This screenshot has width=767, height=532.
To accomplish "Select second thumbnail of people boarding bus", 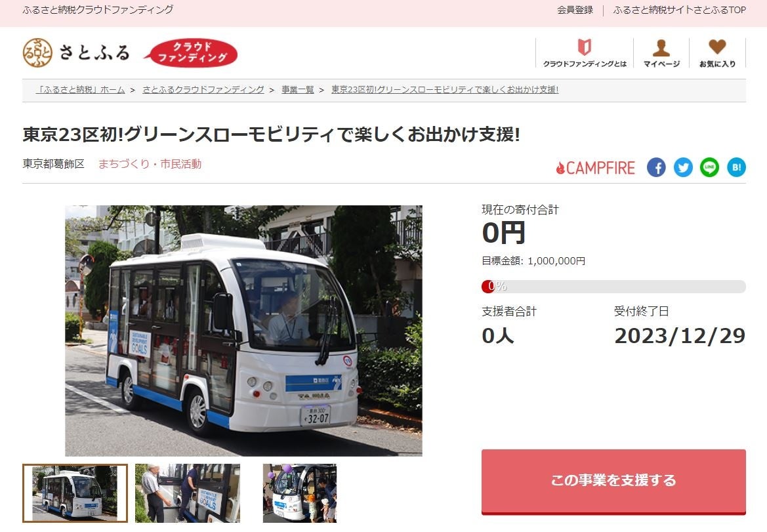I will [x=188, y=493].
